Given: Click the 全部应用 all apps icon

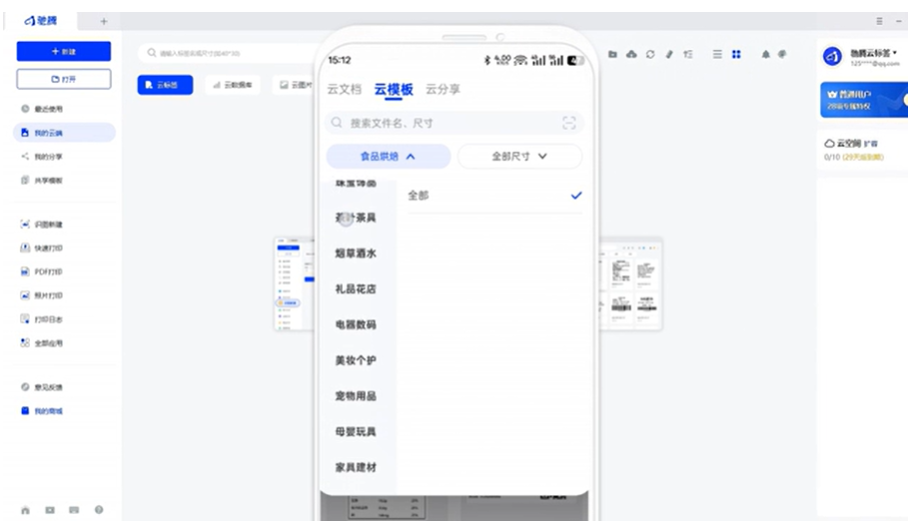Looking at the screenshot, I should pyautogui.click(x=25, y=343).
